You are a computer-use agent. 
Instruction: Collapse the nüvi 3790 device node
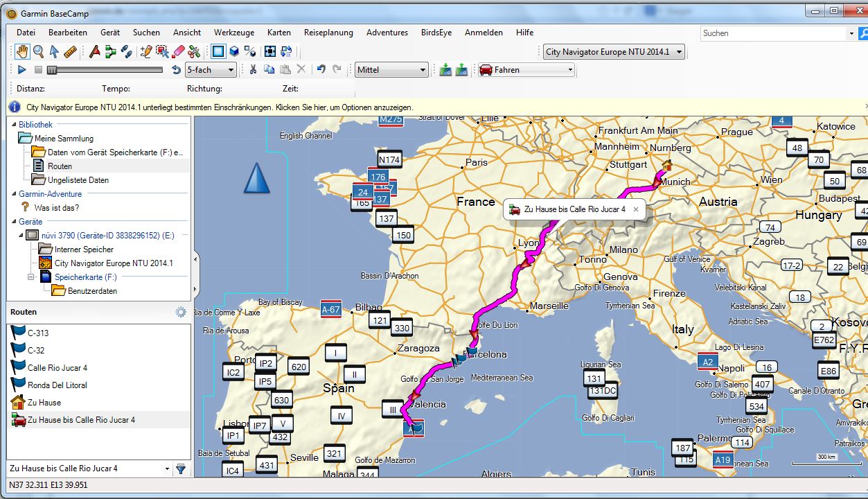click(21, 236)
